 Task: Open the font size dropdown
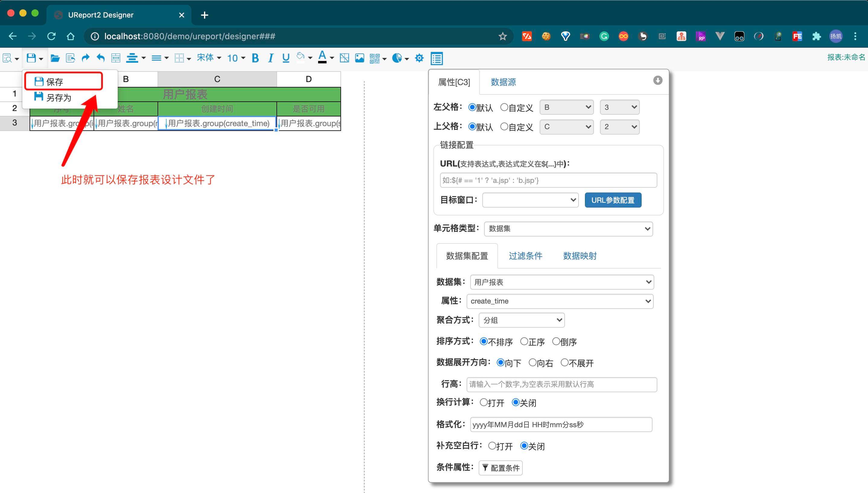pyautogui.click(x=235, y=58)
